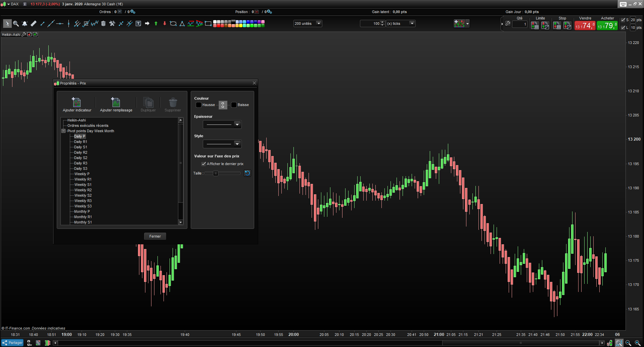
Task: Click the Partager share button
Action: pos(12,343)
